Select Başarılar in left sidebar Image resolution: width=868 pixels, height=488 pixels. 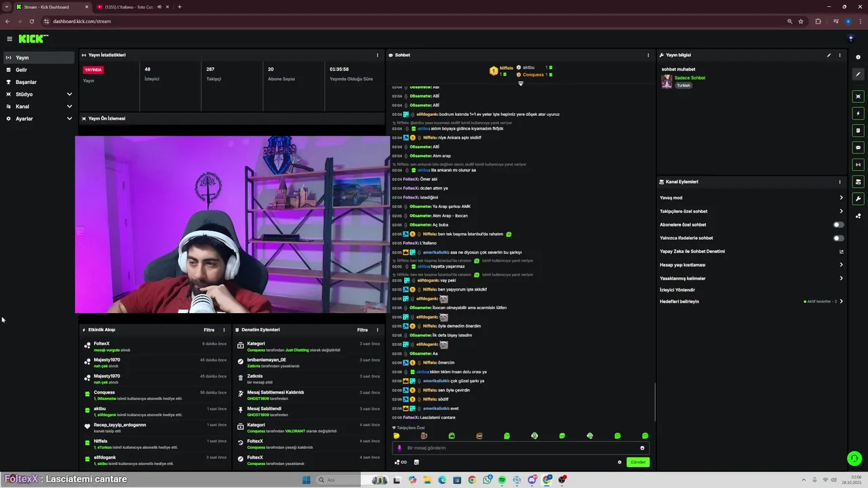(39, 82)
